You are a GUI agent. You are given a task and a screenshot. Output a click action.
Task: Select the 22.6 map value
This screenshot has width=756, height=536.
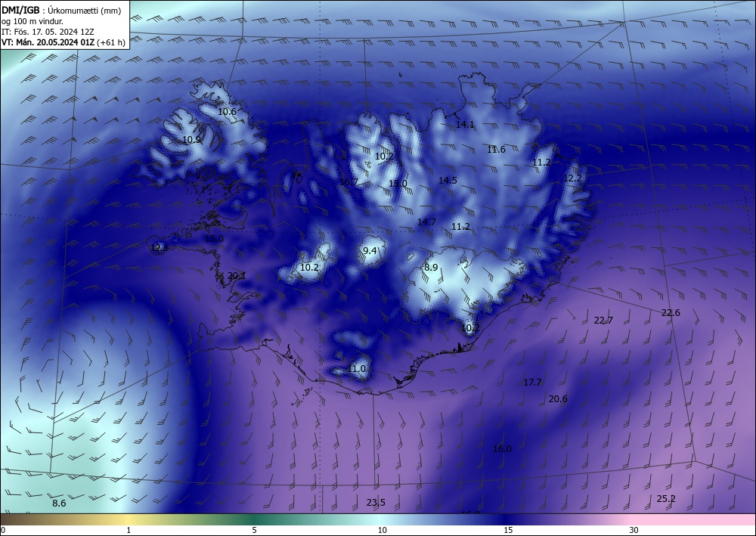tap(671, 313)
